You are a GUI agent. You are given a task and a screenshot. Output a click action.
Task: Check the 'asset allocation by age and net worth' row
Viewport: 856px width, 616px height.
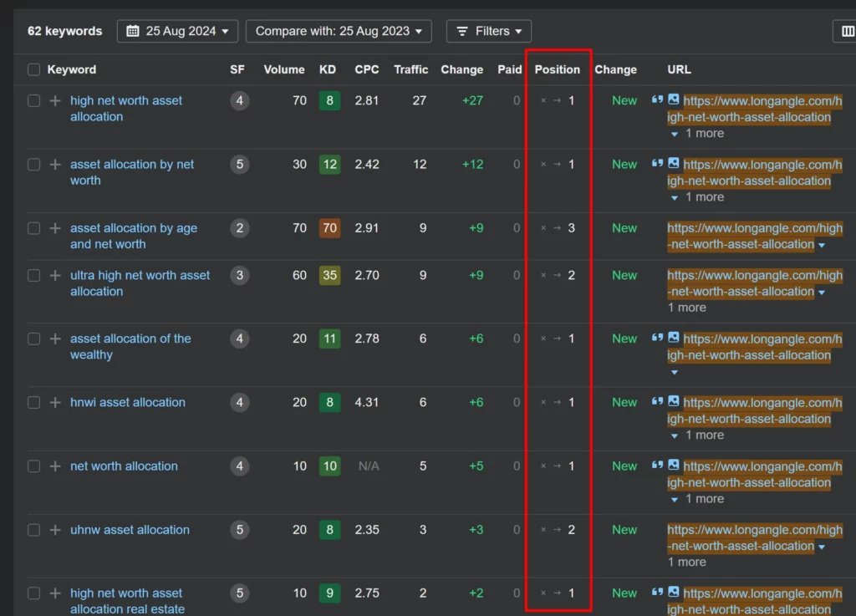pyautogui.click(x=34, y=227)
